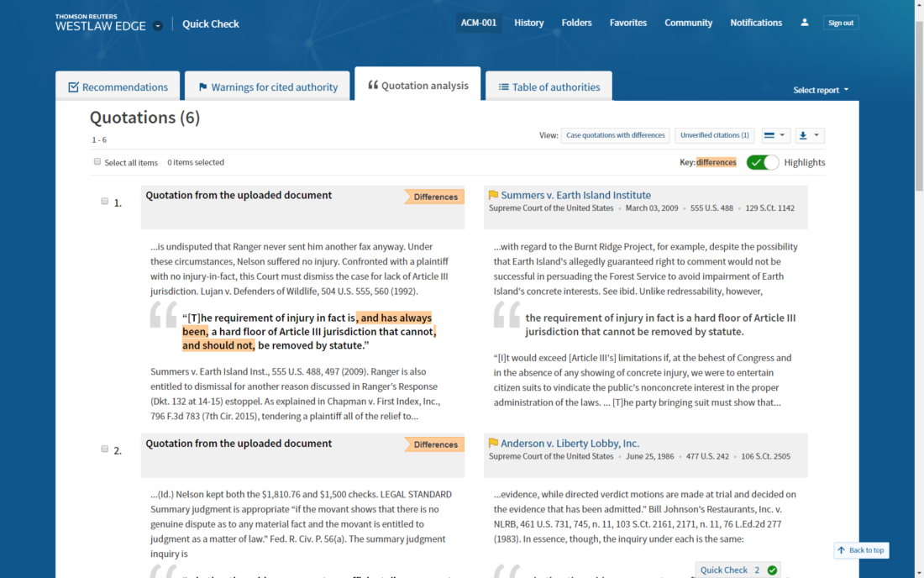This screenshot has width=924, height=578.
Task: Click the "555 U.S. 488" citation text
Action: point(711,208)
